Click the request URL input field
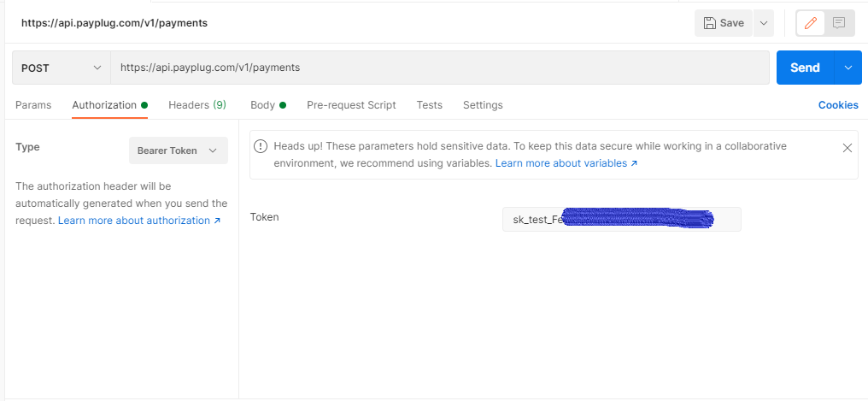This screenshot has height=401, width=868. (x=439, y=68)
